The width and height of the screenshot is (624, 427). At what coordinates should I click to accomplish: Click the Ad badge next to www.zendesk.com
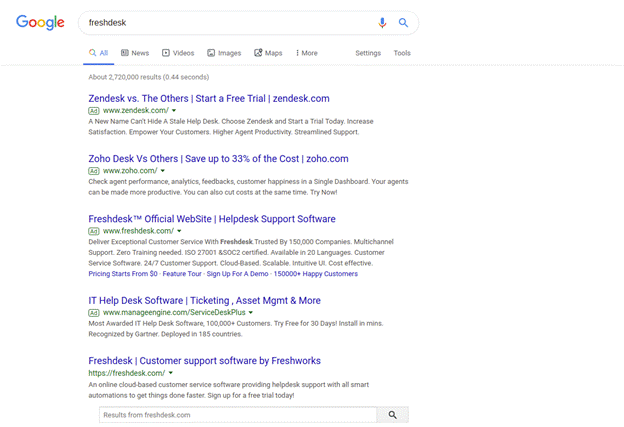tap(94, 111)
